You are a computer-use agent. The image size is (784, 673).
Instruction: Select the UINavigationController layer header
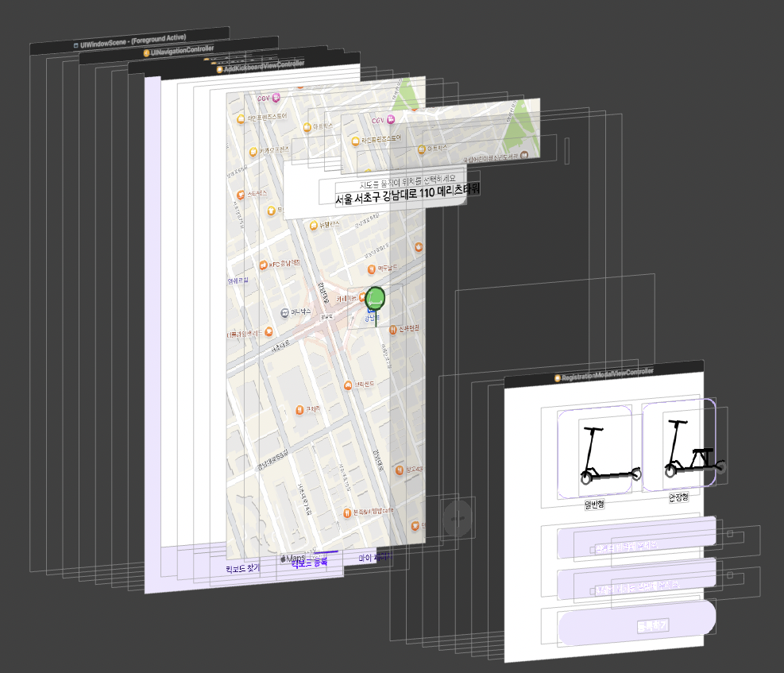179,50
